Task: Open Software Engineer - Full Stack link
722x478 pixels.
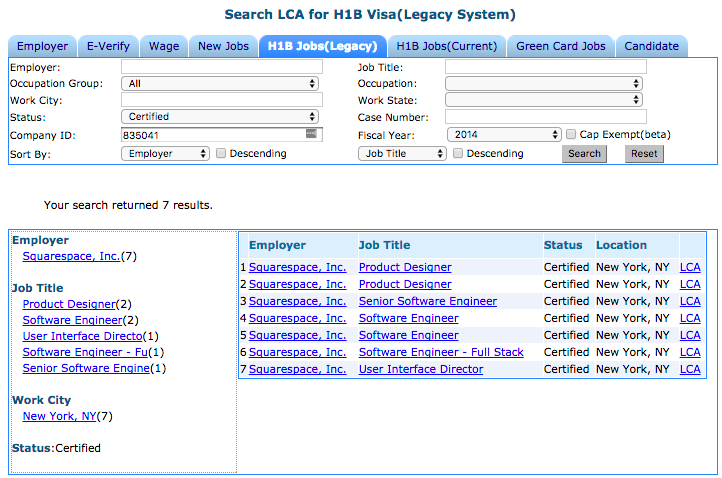Action: pyautogui.click(x=441, y=352)
